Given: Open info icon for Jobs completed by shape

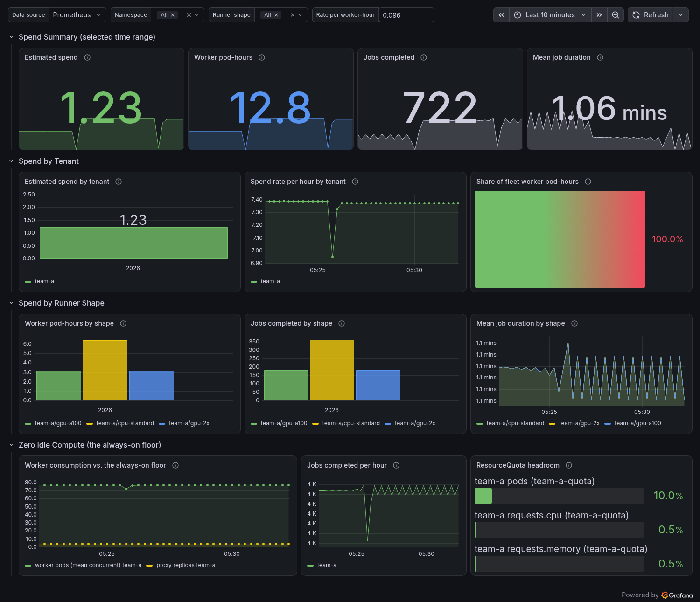Looking at the screenshot, I should pos(342,323).
